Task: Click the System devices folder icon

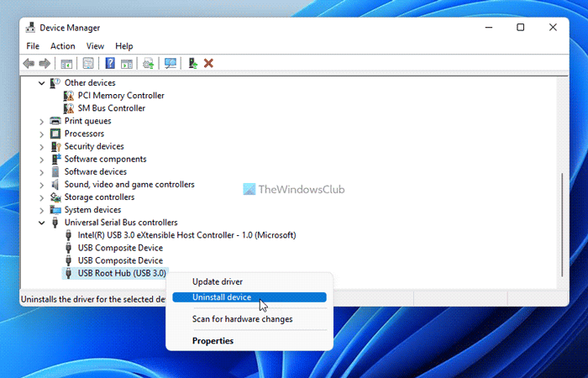Action: [x=55, y=210]
